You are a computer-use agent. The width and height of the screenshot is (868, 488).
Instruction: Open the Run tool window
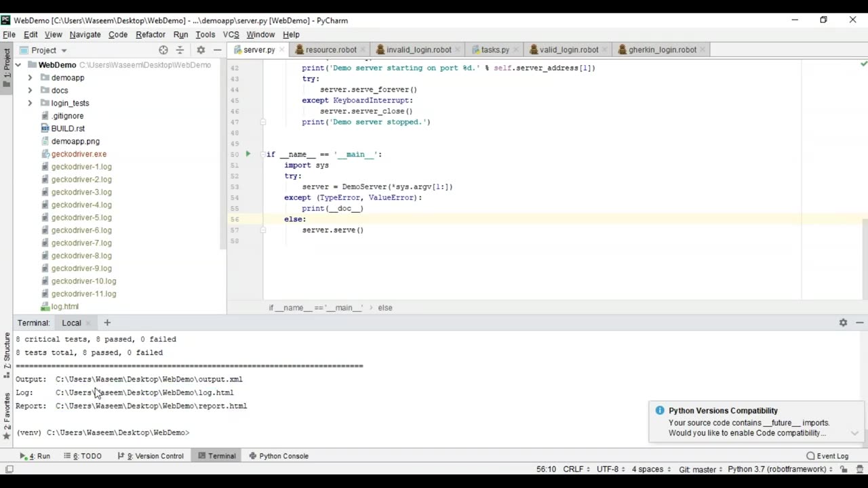click(x=35, y=456)
